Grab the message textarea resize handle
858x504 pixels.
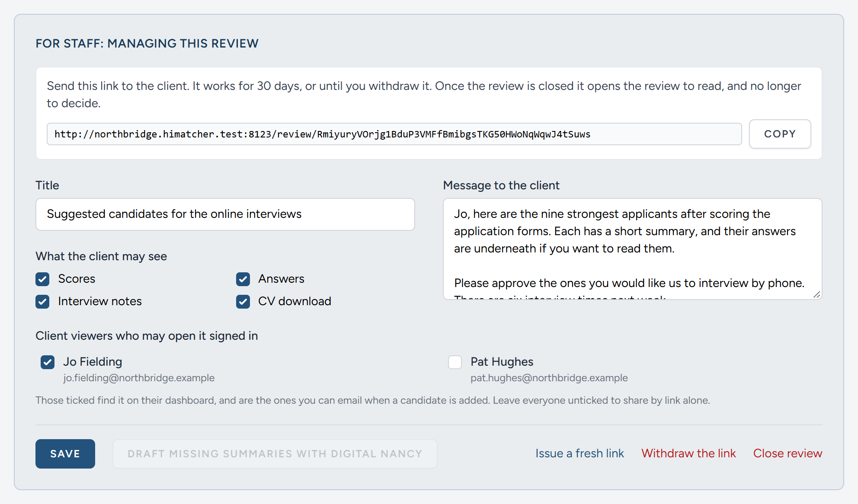click(816, 295)
